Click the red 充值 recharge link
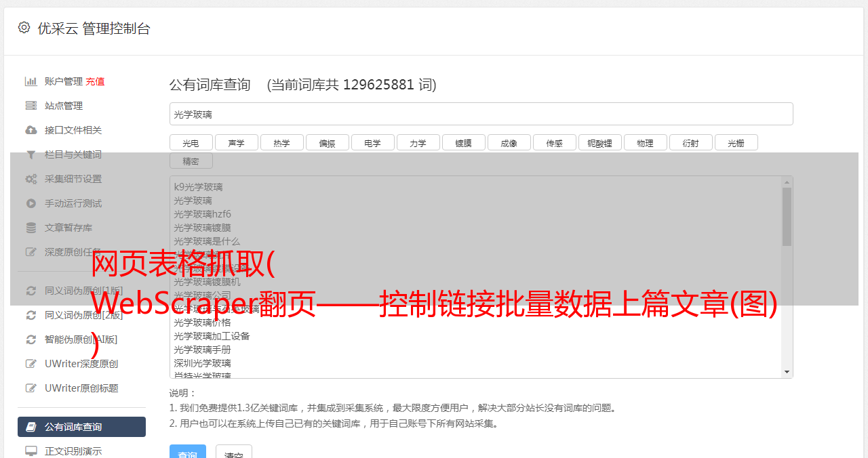The width and height of the screenshot is (868, 458). pyautogui.click(x=95, y=81)
